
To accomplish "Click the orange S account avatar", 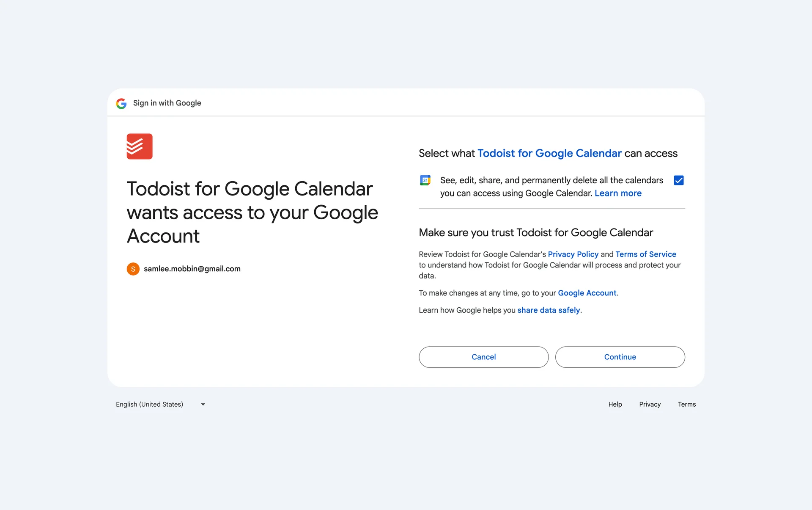I will coord(133,269).
